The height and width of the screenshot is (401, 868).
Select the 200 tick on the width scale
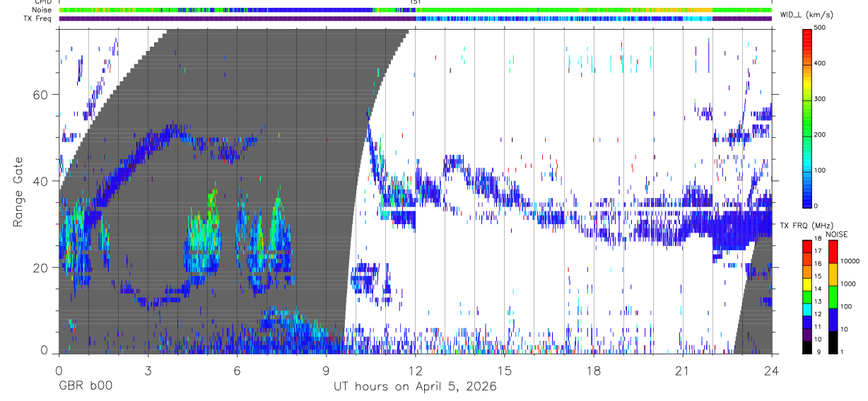[821, 135]
